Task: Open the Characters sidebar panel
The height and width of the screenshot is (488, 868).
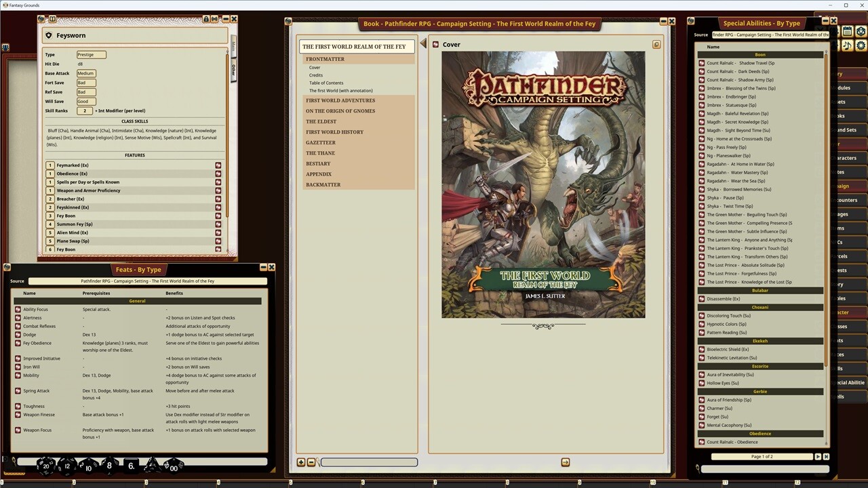Action: [x=853, y=157]
